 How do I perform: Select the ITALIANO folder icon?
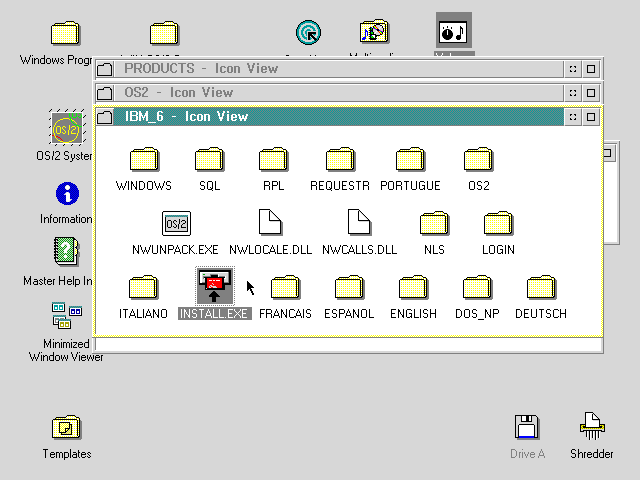coord(143,287)
